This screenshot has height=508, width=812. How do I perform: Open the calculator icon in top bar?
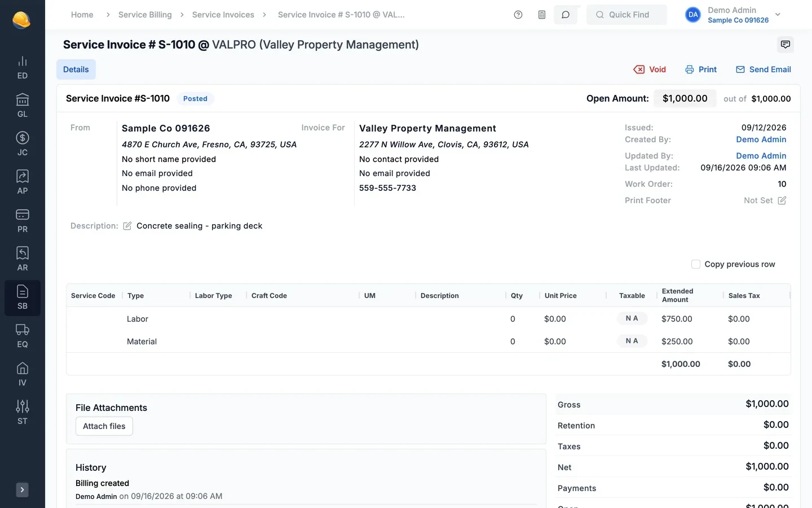click(542, 15)
